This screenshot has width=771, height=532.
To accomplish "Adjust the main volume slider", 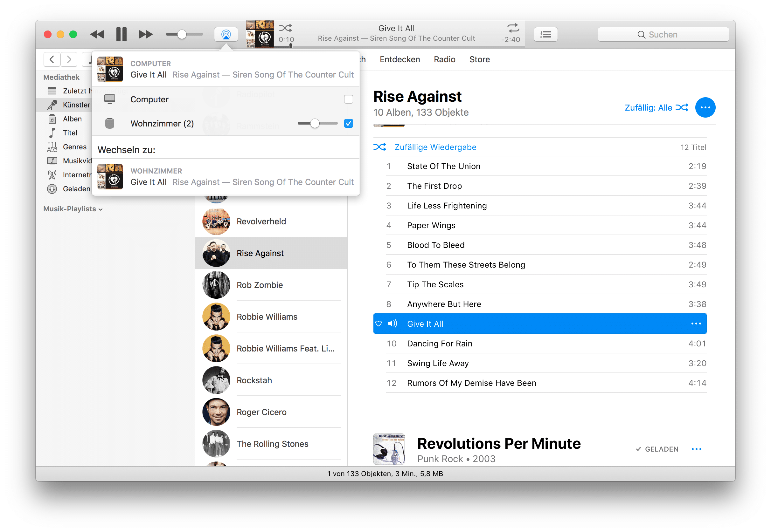I will 184,34.
